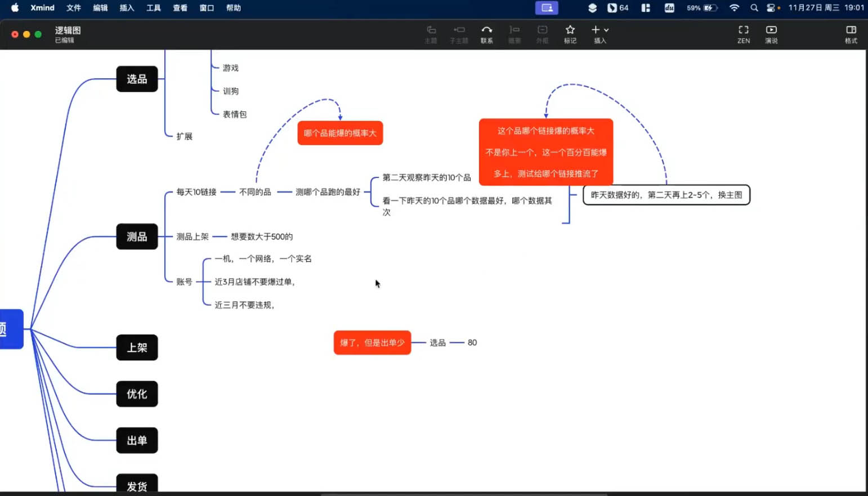Click the 昨天数据好的 outlined topic box
Image resolution: width=868 pixels, height=496 pixels.
click(x=666, y=195)
